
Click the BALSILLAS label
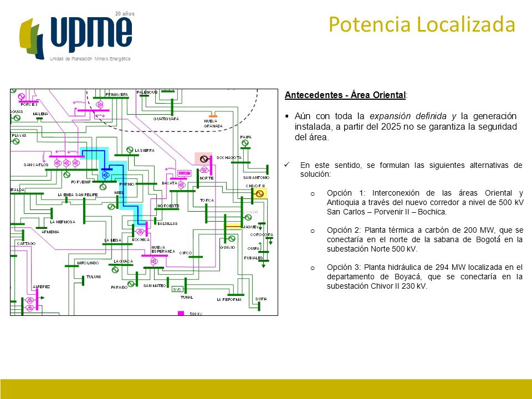click(167, 223)
